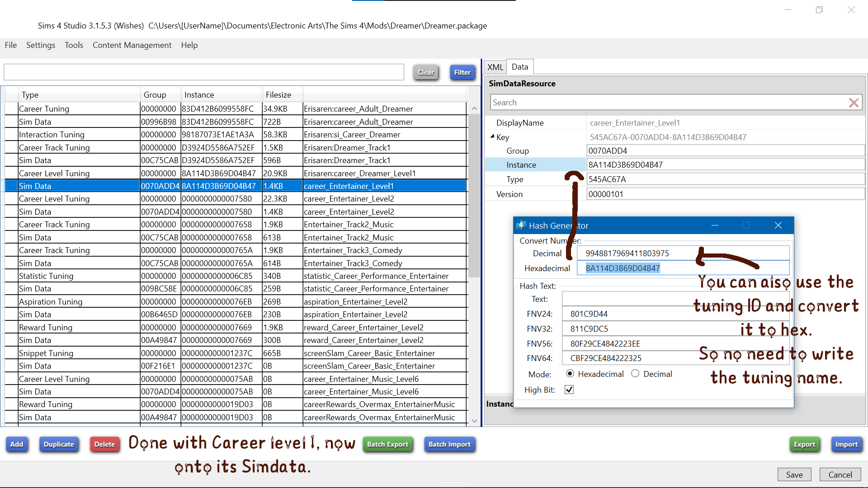Select the Hexadecimal mode radio button
The image size is (868, 488).
point(570,374)
